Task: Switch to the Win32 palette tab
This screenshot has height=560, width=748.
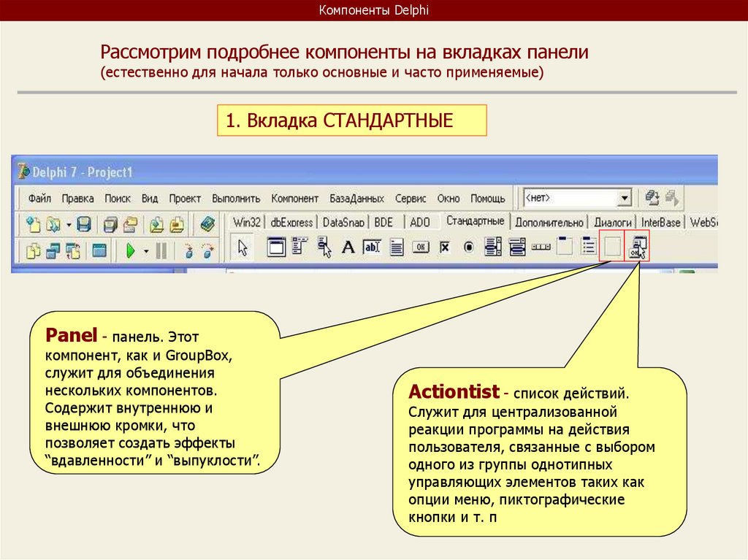Action: pyautogui.click(x=246, y=222)
